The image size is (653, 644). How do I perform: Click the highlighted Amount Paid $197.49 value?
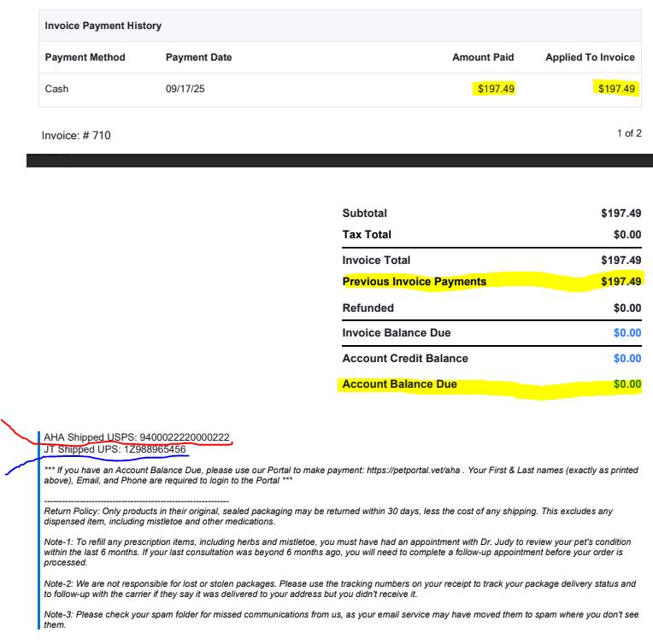click(496, 89)
